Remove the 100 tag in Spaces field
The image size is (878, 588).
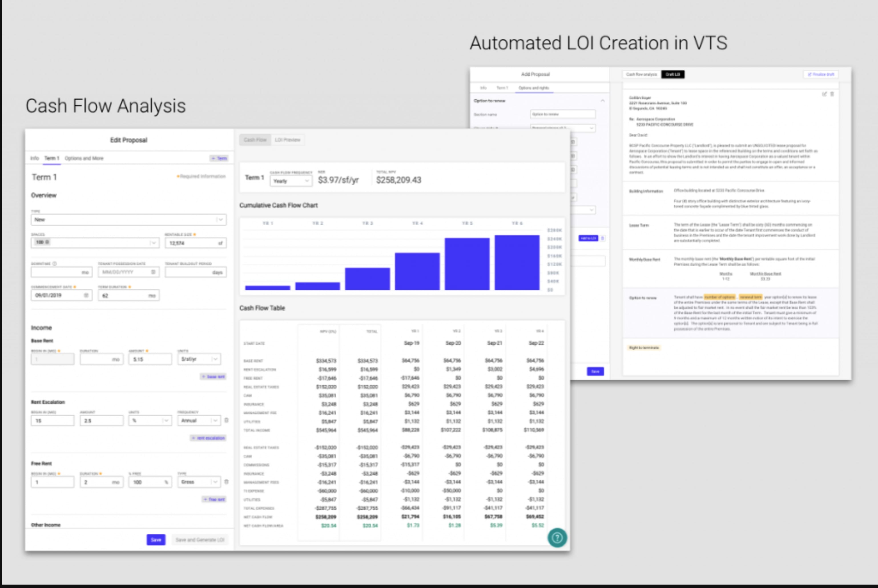[x=47, y=242]
